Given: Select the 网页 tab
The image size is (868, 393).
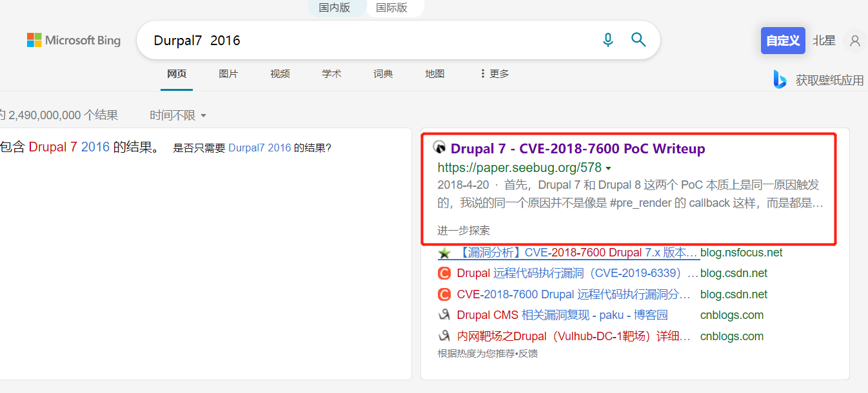Looking at the screenshot, I should [x=177, y=74].
